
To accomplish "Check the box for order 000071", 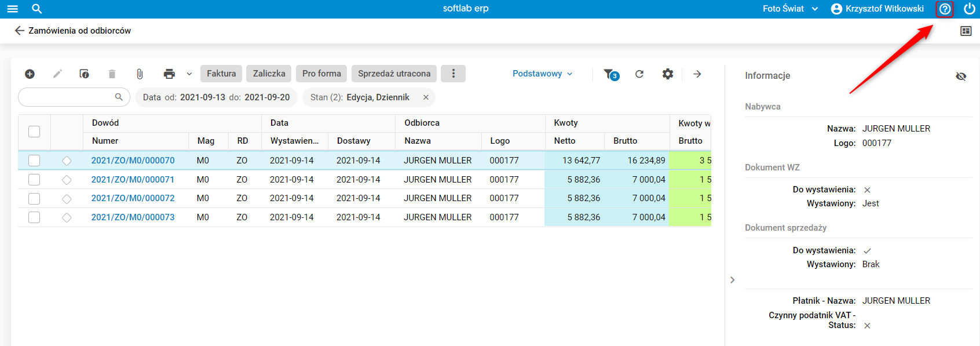I will (34, 180).
